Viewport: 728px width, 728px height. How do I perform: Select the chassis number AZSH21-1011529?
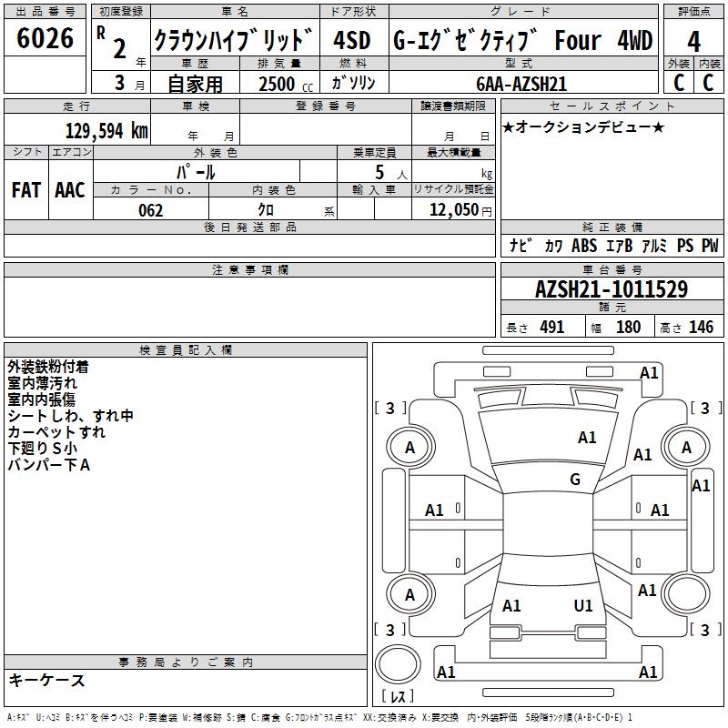click(611, 290)
